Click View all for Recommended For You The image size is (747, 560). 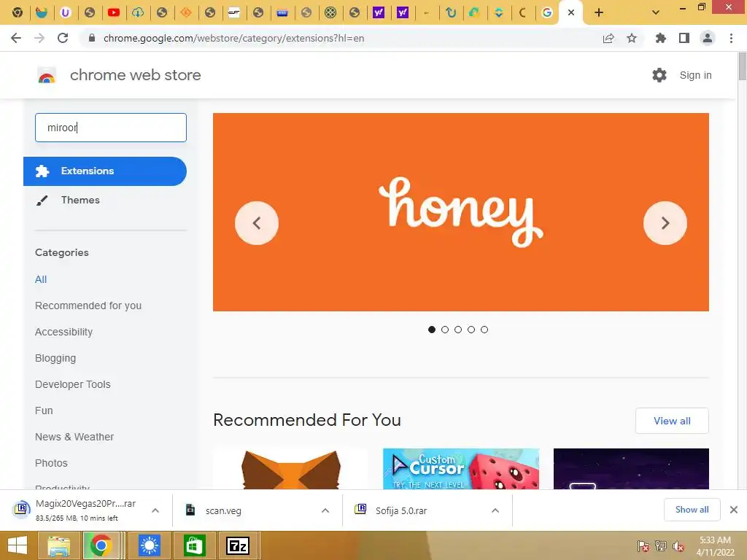(672, 421)
